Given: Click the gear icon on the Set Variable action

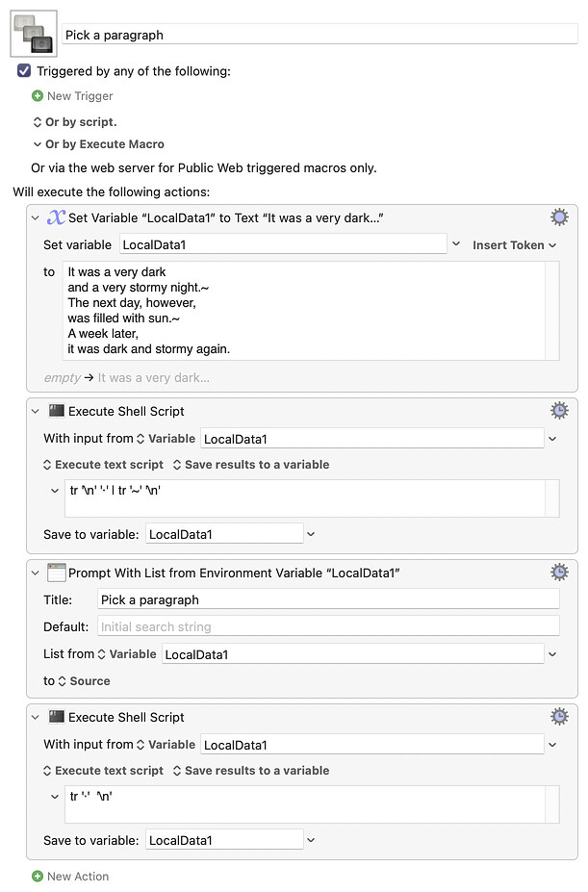Looking at the screenshot, I should 559,217.
